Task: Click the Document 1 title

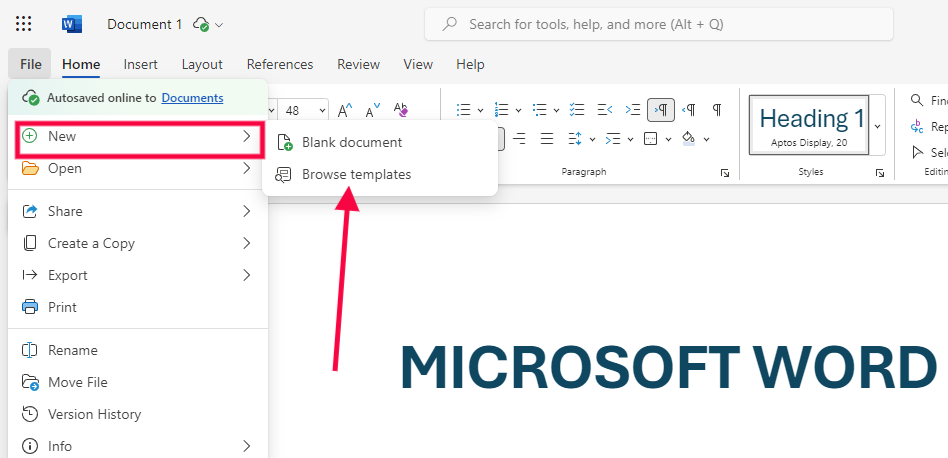Action: [x=144, y=24]
